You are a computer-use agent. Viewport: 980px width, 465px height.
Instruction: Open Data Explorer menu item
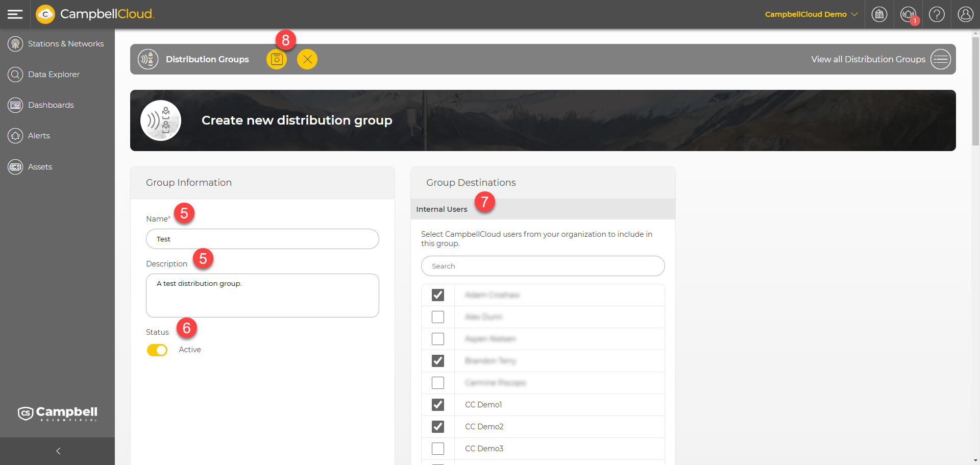(54, 75)
